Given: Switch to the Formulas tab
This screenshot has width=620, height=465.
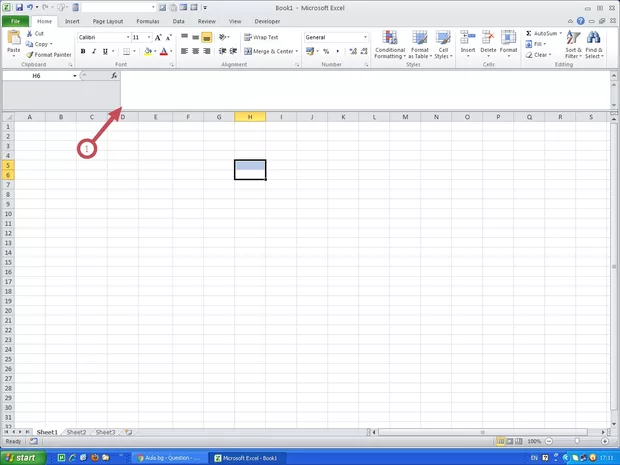Looking at the screenshot, I should 148,21.
